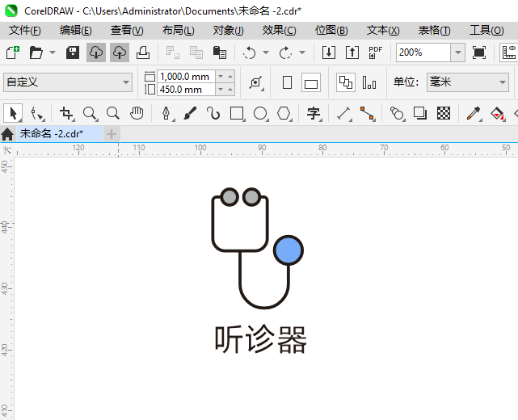Image resolution: width=518 pixels, height=420 pixels.
Task: Select the Pick arrow tool
Action: [x=13, y=113]
